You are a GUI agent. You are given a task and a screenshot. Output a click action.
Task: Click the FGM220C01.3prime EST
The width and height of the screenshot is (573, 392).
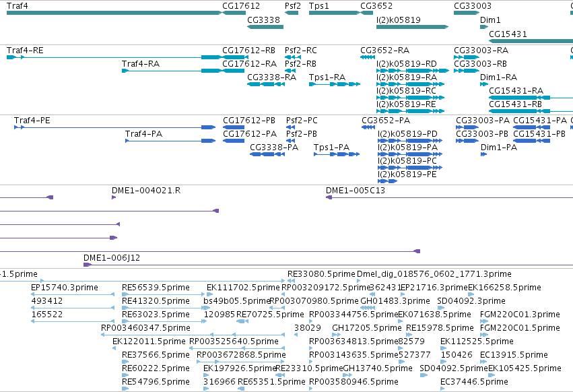pyautogui.click(x=483, y=321)
